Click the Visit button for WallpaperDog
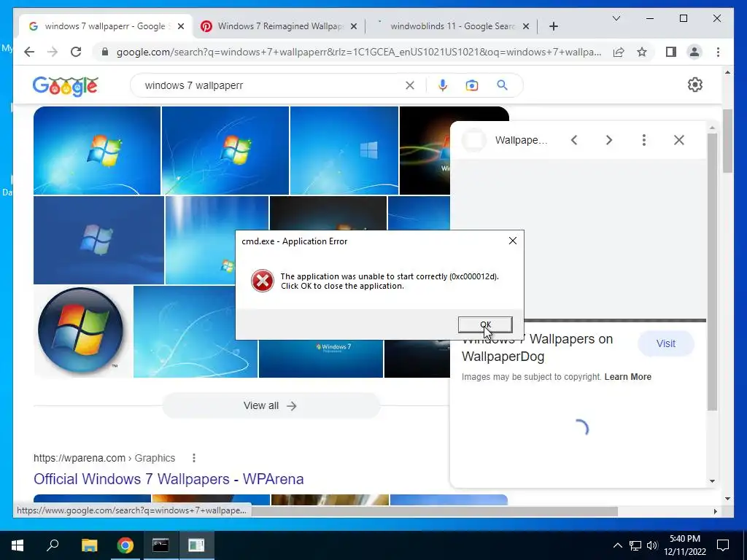The height and width of the screenshot is (560, 747). (665, 343)
